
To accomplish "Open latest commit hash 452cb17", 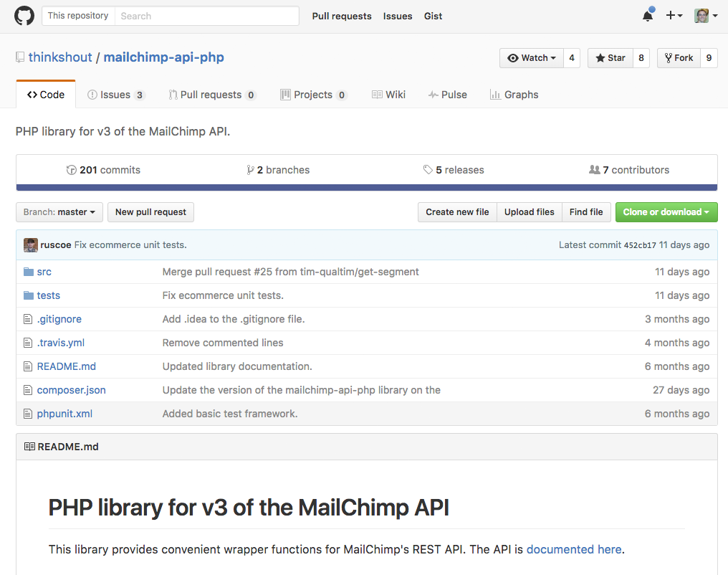I will pos(640,245).
